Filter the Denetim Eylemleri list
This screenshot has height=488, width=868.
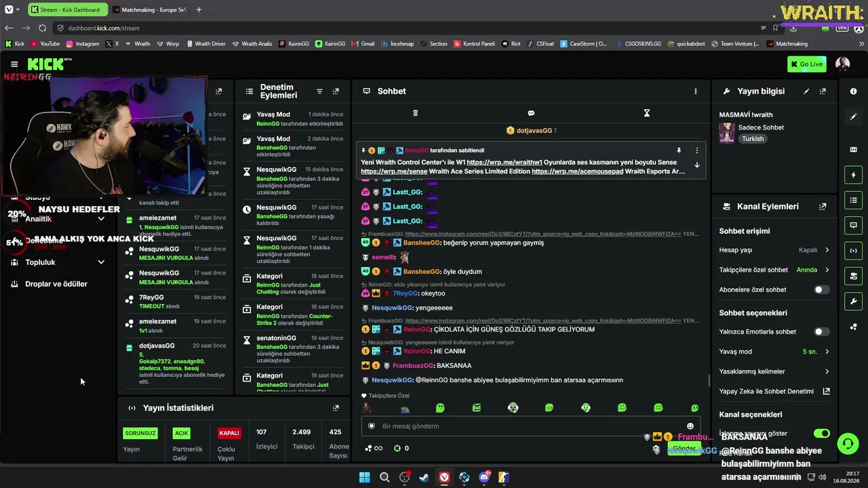point(319,91)
